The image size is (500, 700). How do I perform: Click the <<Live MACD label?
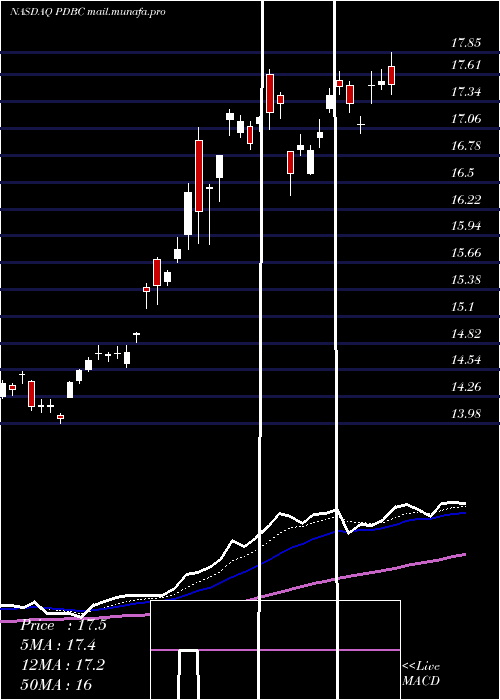point(421,674)
